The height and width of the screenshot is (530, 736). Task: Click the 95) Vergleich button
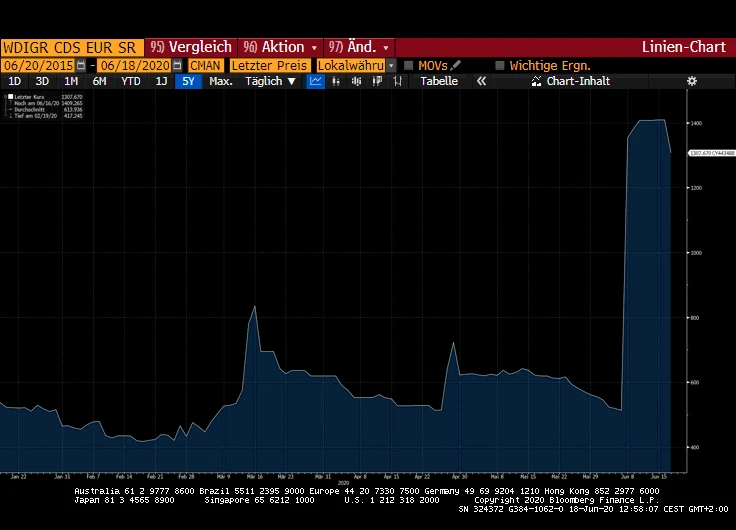pyautogui.click(x=191, y=47)
